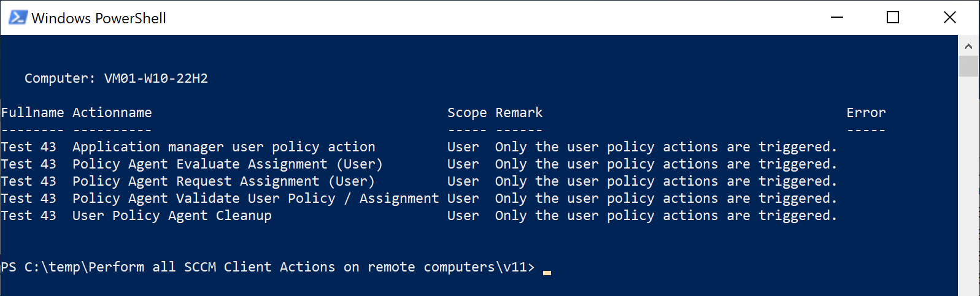This screenshot has width=980, height=296.
Task: Click the "Windows PowerShell" title text
Action: (x=99, y=18)
